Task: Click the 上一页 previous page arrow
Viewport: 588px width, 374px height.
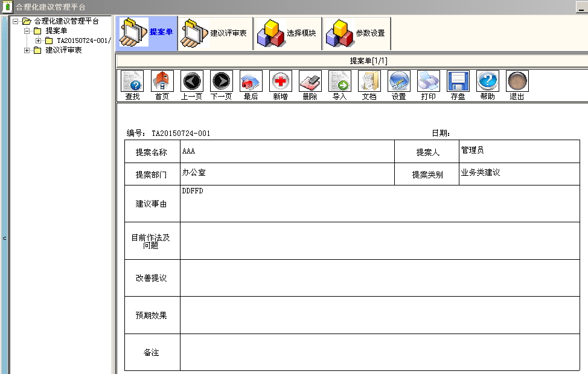Action: tap(192, 81)
